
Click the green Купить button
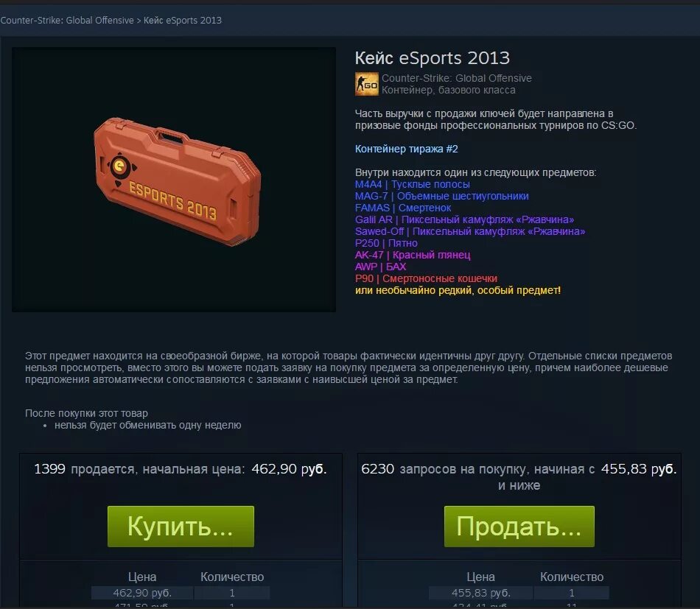tap(181, 527)
